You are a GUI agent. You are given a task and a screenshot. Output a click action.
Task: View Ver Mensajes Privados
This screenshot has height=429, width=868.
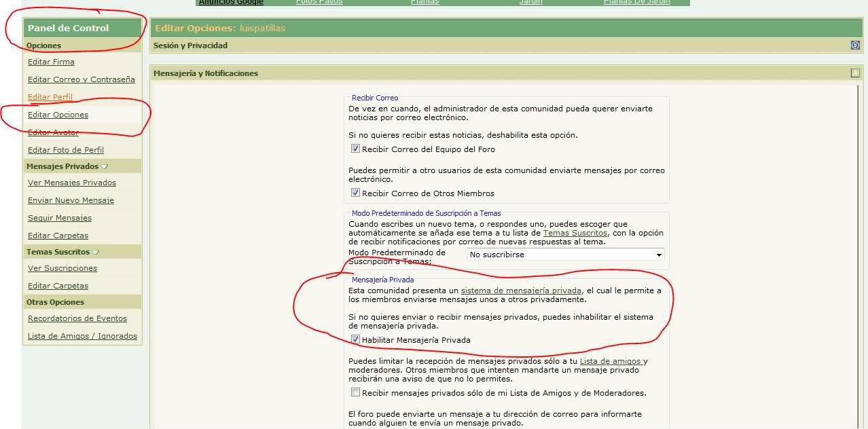click(x=72, y=183)
